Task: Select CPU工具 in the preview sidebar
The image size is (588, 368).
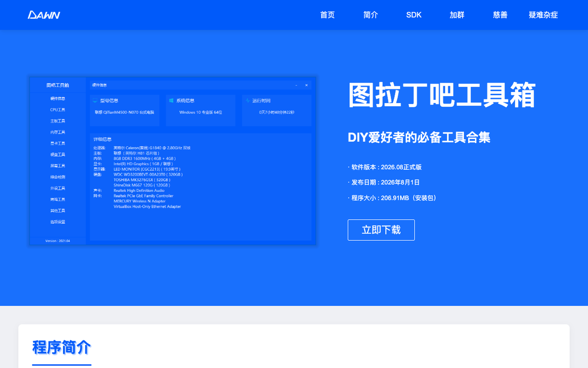Action: coord(58,110)
